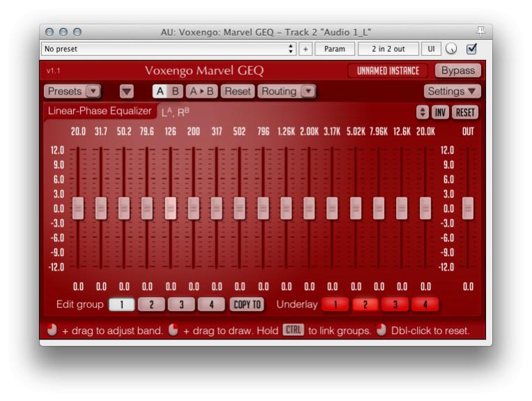This screenshot has height=401, width=532.
Task: Click the L A, R B channel label
Action: point(176,112)
